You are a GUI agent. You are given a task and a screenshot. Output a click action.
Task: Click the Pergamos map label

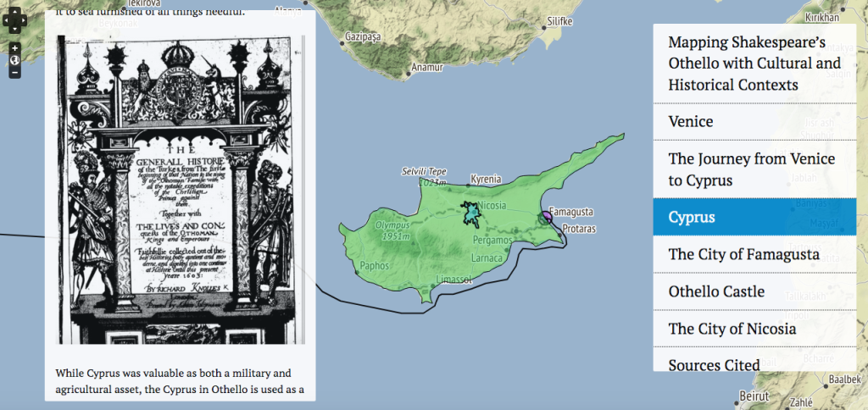click(492, 240)
